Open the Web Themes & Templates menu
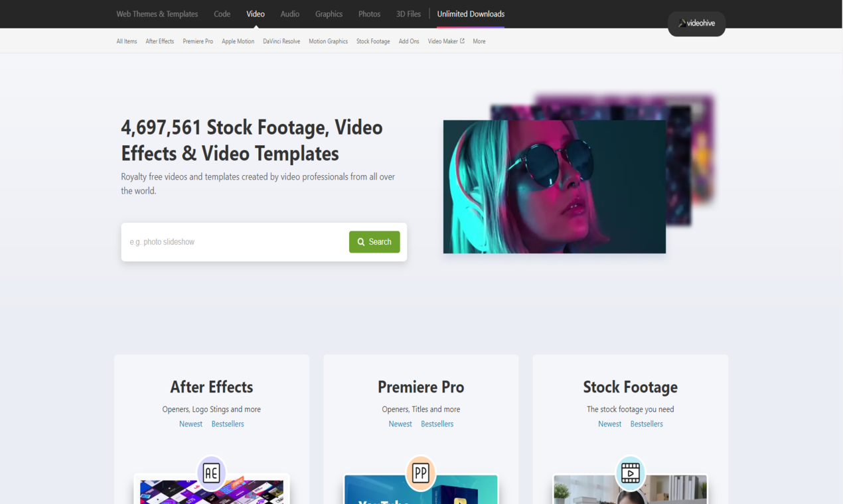Image resolution: width=843 pixels, height=504 pixels. point(157,14)
